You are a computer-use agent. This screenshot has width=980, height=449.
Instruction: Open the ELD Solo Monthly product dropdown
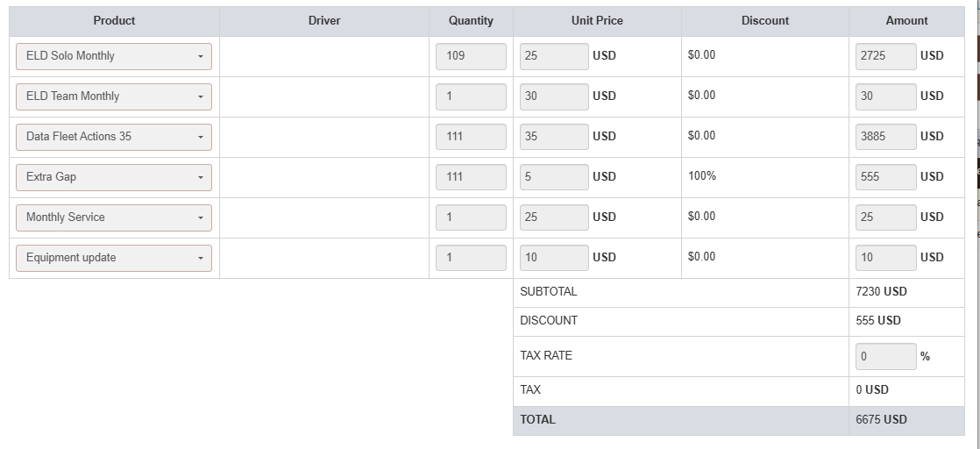(114, 56)
